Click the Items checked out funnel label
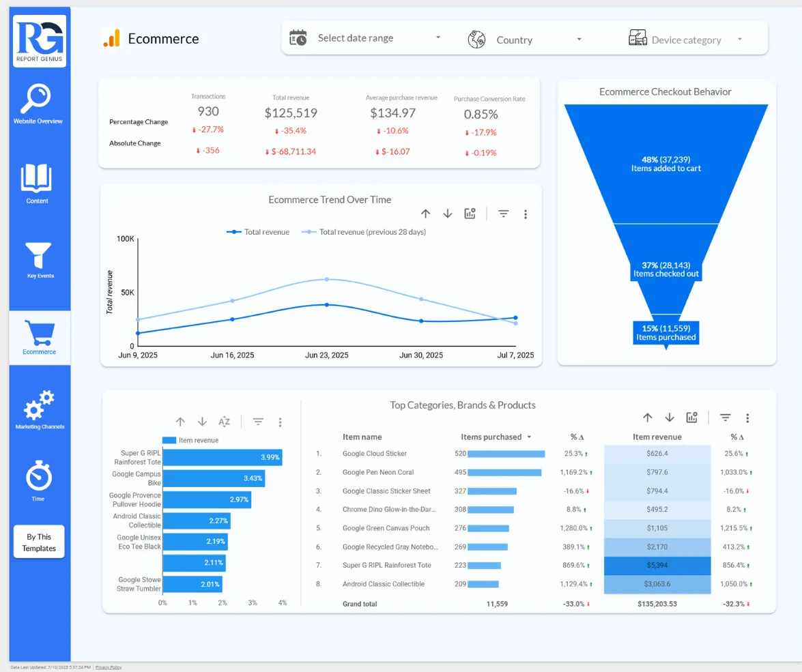 [x=666, y=269]
